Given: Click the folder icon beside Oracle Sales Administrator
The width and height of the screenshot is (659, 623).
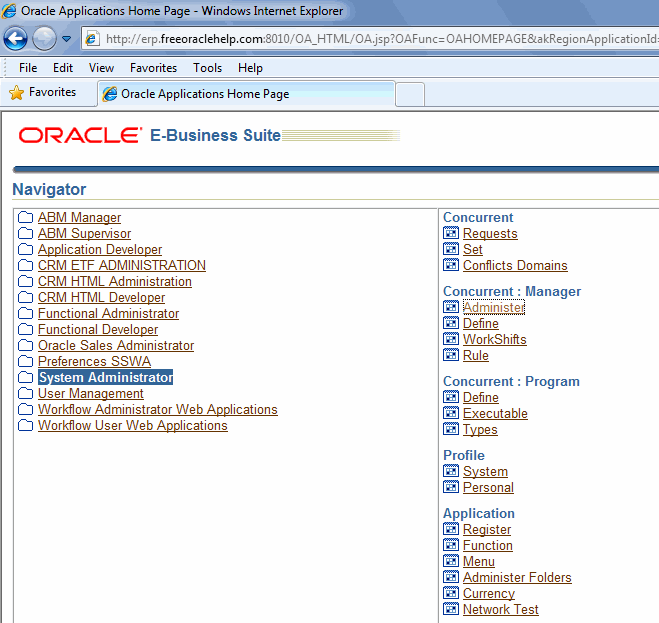Looking at the screenshot, I should click(x=25, y=345).
